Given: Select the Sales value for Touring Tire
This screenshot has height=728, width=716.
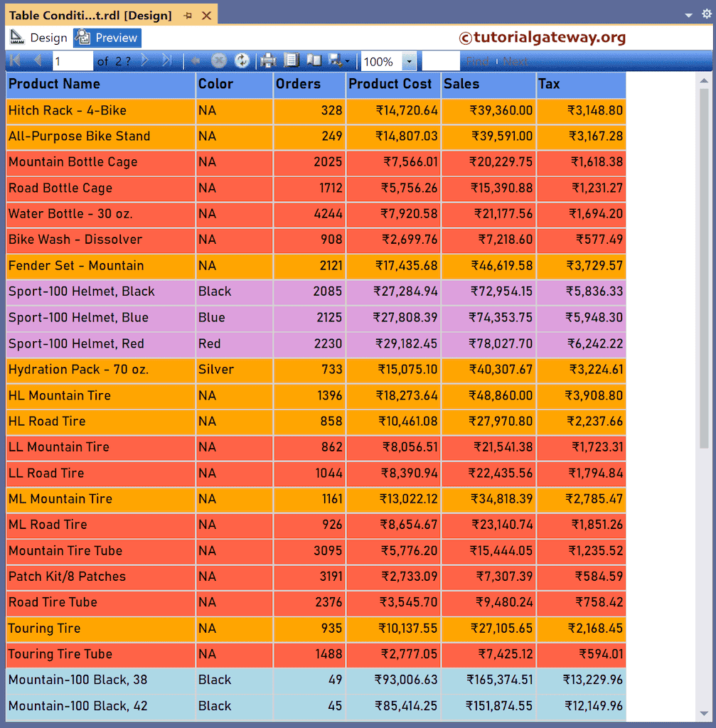Looking at the screenshot, I should click(x=488, y=628).
